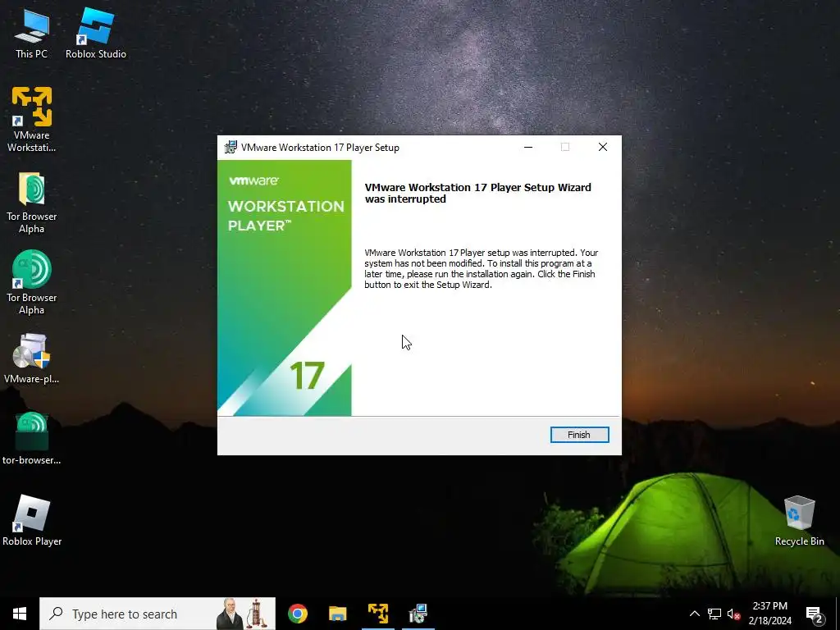Switch to the setup installer taskbar icon

(x=418, y=614)
